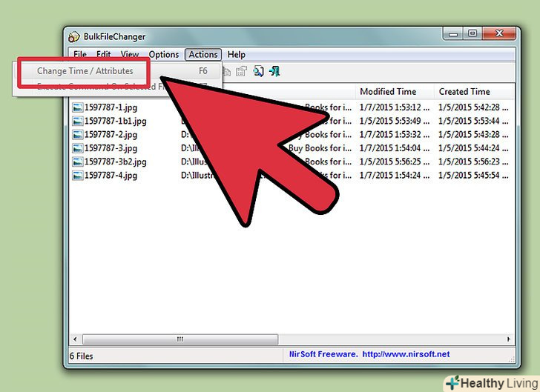Open the View menu
Viewport: 540px width, 392px height.
click(x=130, y=54)
